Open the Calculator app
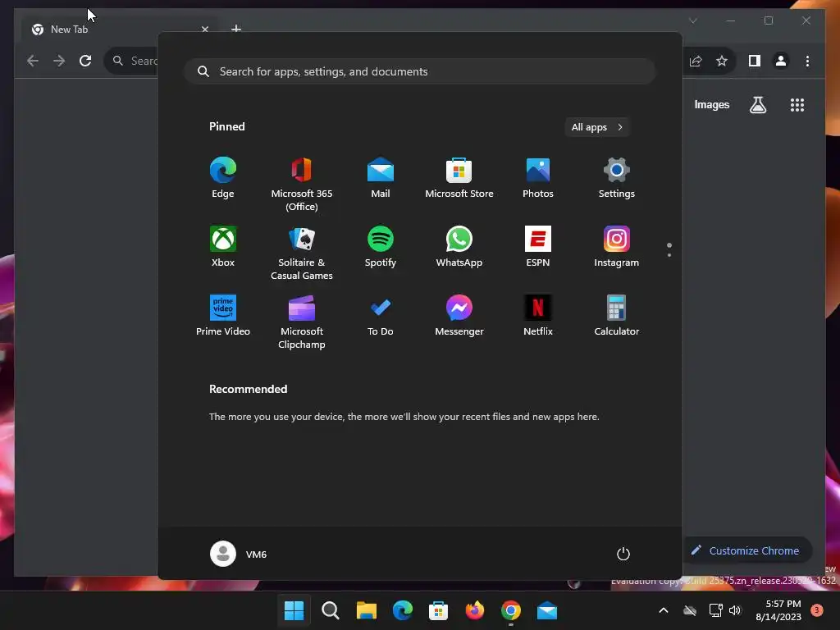The height and width of the screenshot is (630, 840). [x=617, y=316]
